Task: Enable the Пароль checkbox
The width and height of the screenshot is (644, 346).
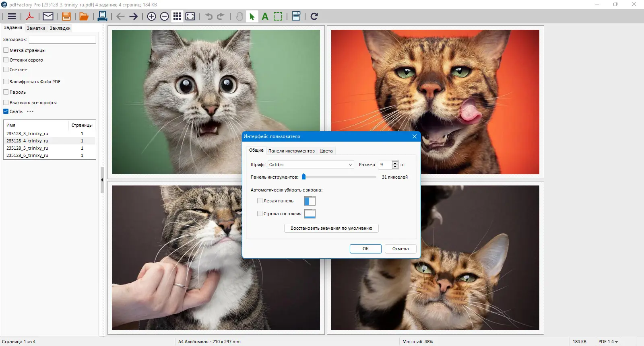Action: click(x=6, y=92)
